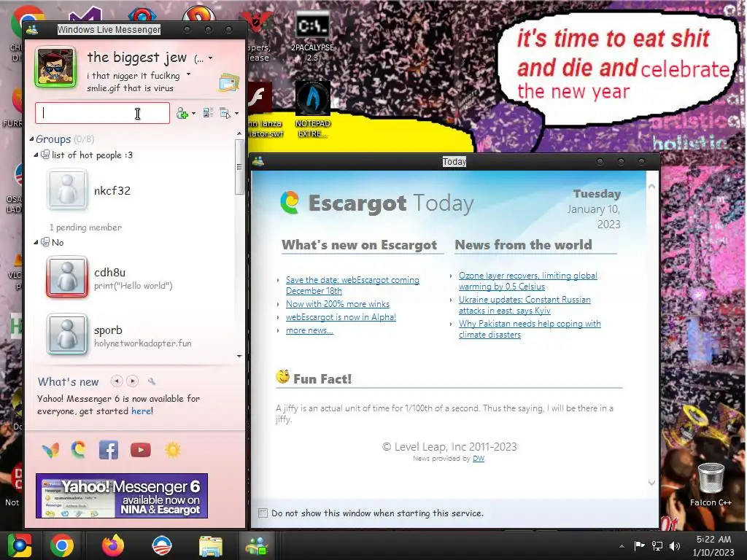Click the volume speaker tray icon

pyautogui.click(x=675, y=545)
